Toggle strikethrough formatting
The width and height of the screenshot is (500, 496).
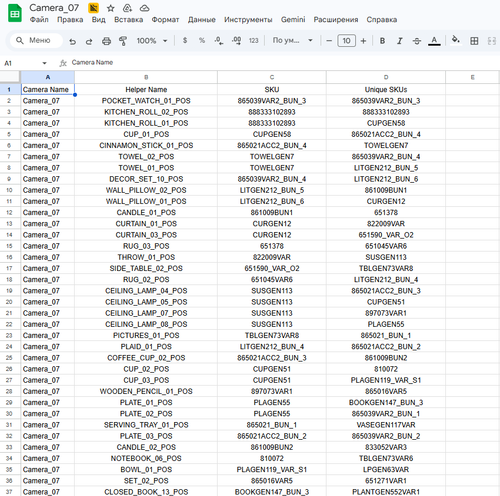pyautogui.click(x=417, y=41)
